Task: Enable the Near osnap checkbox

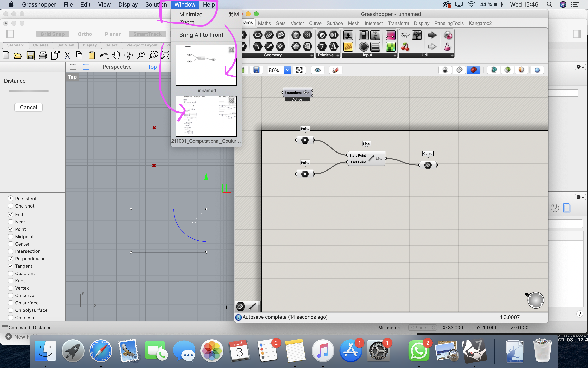Action: click(10, 222)
